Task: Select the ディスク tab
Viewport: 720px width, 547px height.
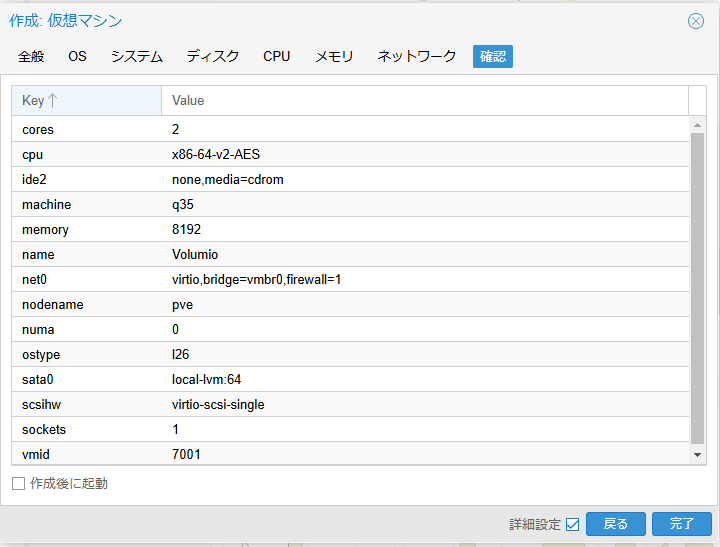Action: (213, 56)
